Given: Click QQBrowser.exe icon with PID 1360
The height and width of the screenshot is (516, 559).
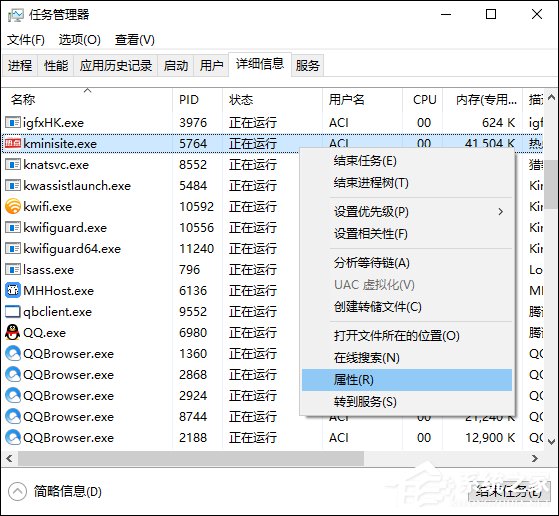Looking at the screenshot, I should click(13, 353).
